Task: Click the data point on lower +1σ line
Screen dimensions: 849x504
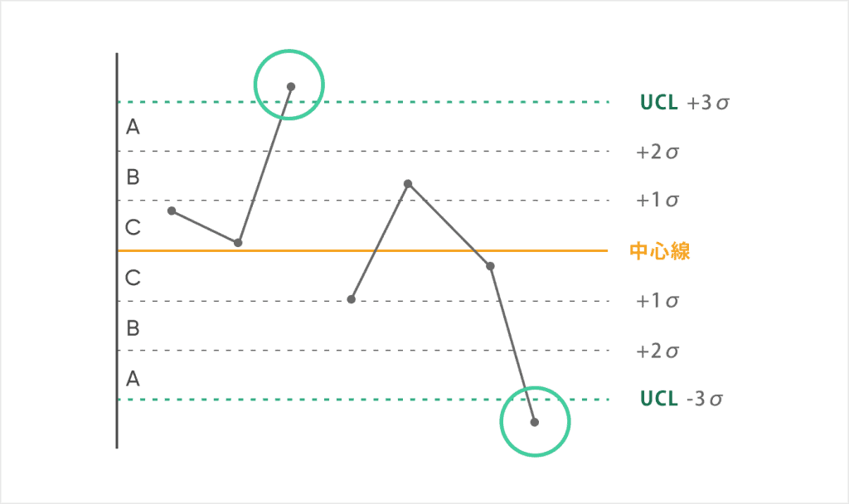Action: coord(352,299)
